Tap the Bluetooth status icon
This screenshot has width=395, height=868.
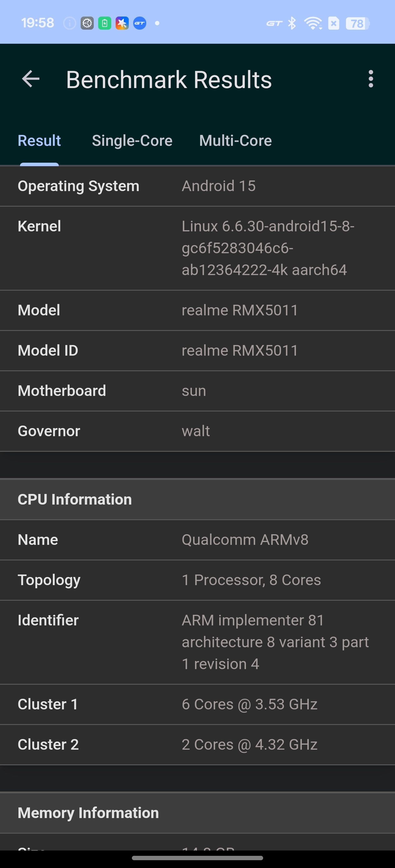pos(292,23)
